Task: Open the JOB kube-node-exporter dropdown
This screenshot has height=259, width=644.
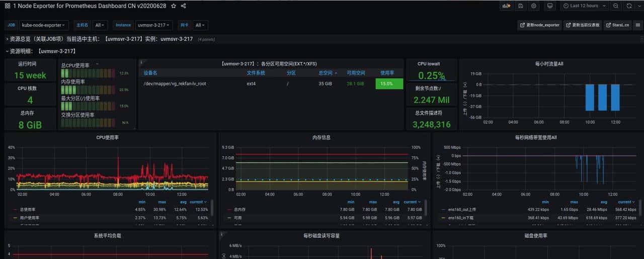Action: (44, 25)
